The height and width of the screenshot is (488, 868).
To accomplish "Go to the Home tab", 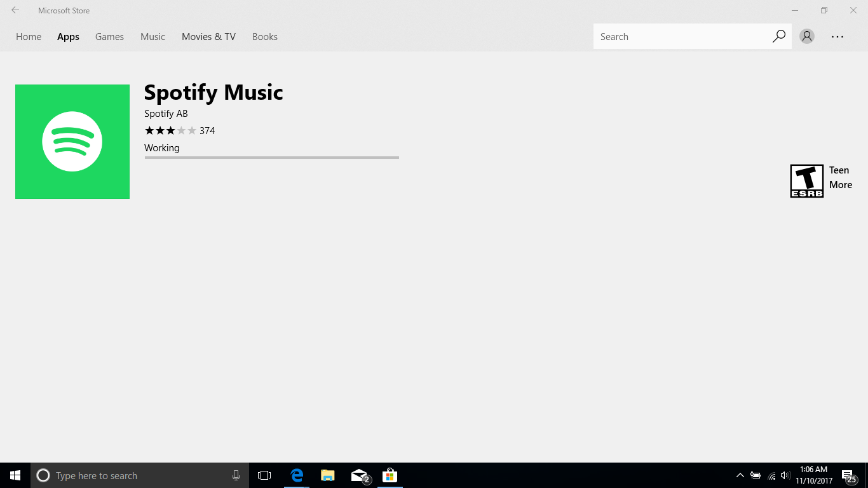I will pos(29,37).
